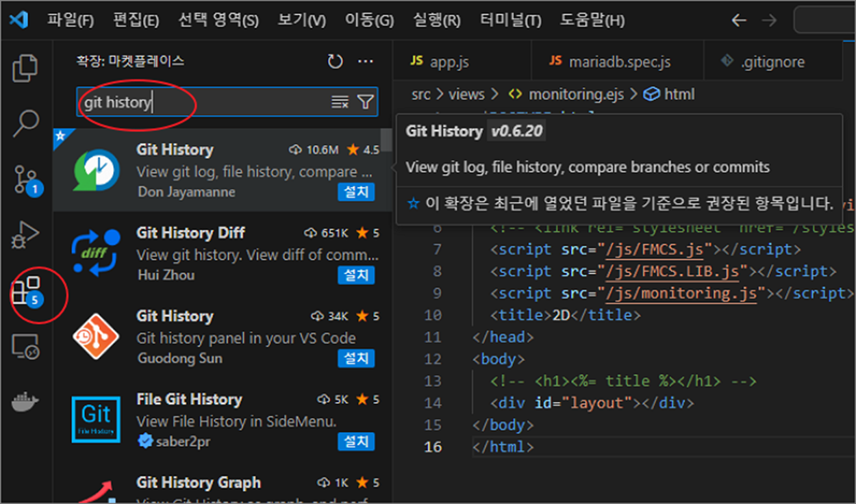The image size is (856, 504).
Task: Click the Git History Diff extension icon
Action: pyautogui.click(x=97, y=253)
